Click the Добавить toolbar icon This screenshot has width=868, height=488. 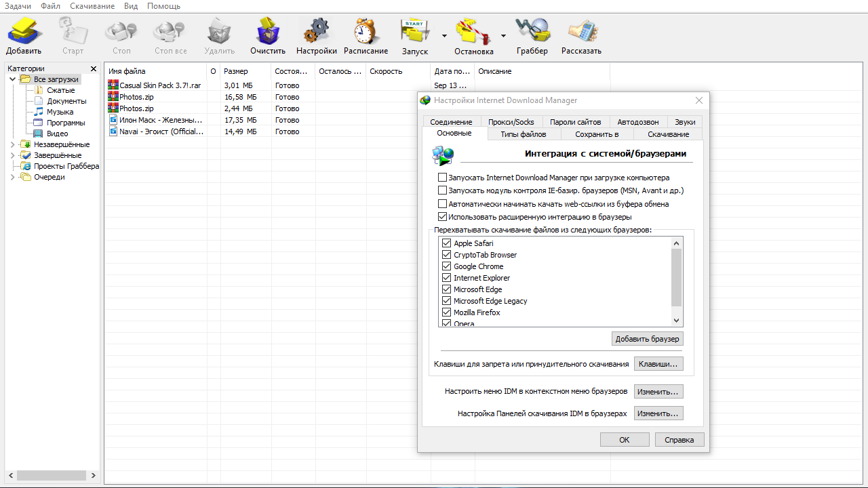point(24,30)
